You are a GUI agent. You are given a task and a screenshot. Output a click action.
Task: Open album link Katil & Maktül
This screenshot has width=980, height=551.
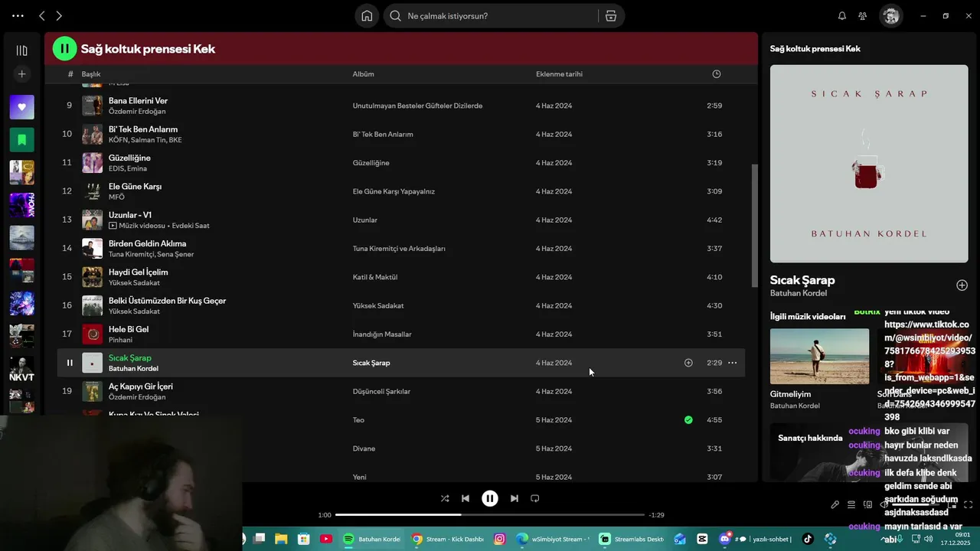pos(375,277)
